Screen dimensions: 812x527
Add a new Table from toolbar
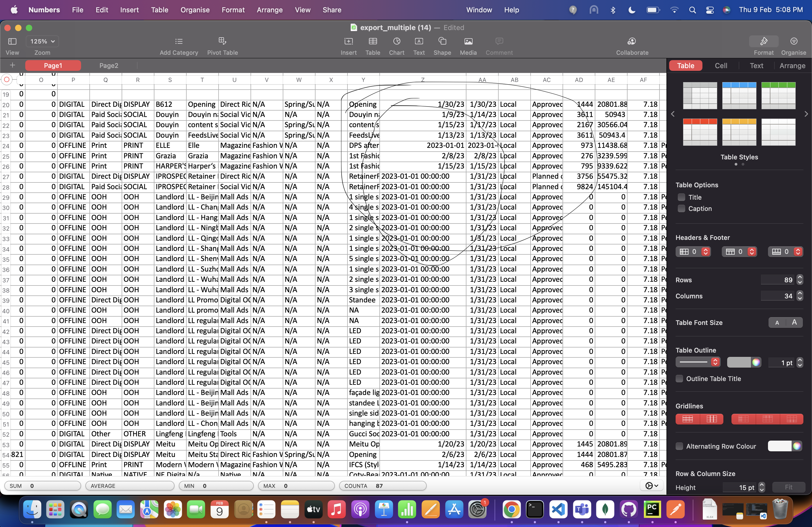point(372,42)
